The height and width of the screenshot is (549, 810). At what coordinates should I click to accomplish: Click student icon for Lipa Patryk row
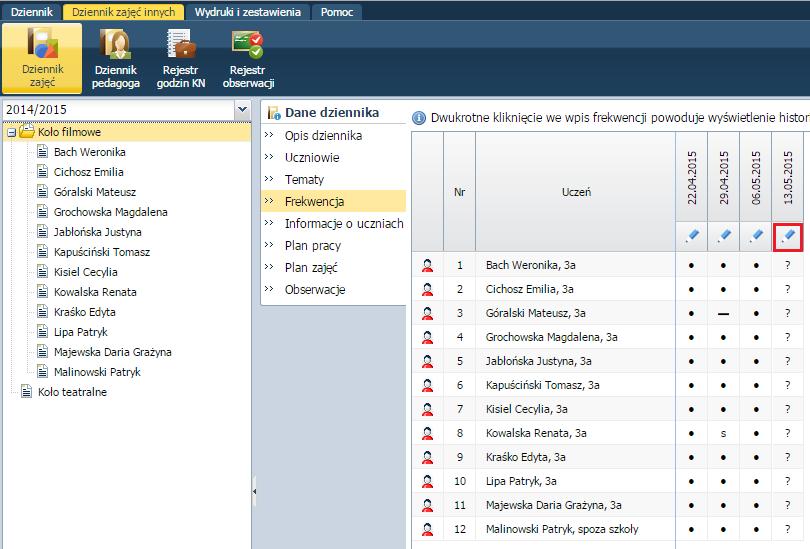click(x=427, y=481)
